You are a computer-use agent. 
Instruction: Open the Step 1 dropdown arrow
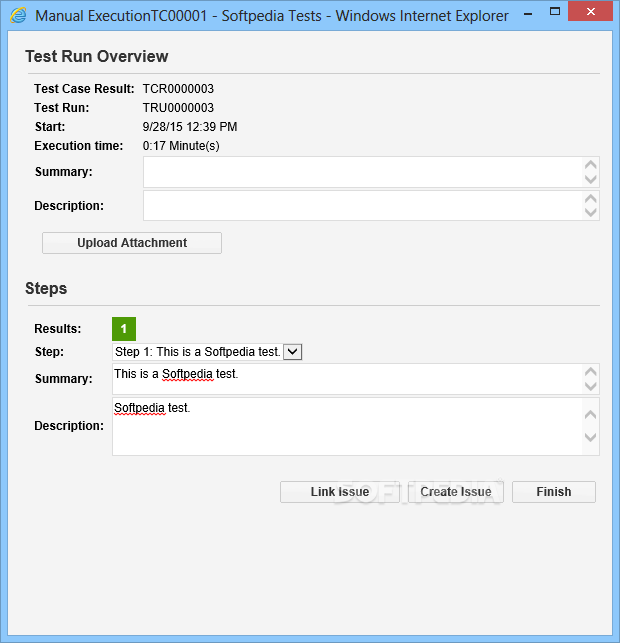(292, 352)
